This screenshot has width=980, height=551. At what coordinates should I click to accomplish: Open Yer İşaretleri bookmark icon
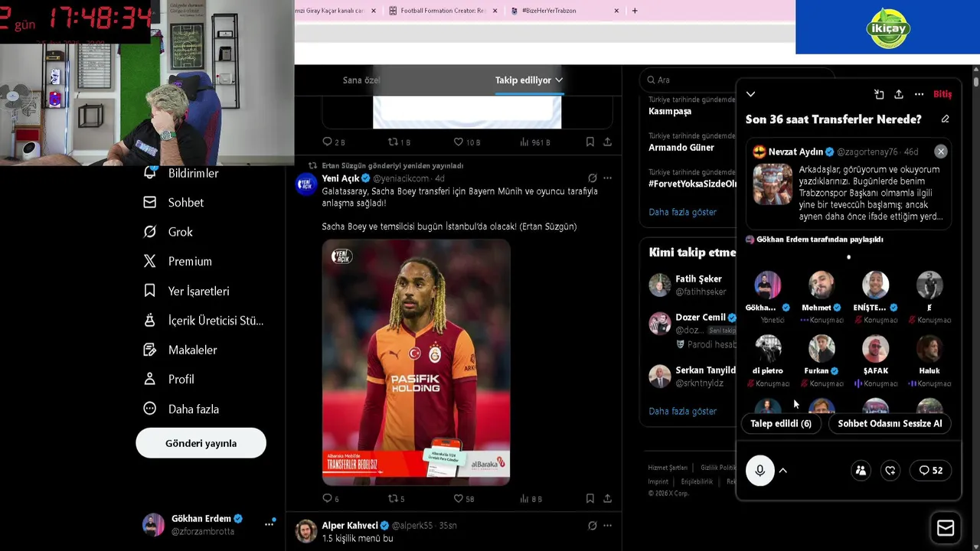[150, 291]
